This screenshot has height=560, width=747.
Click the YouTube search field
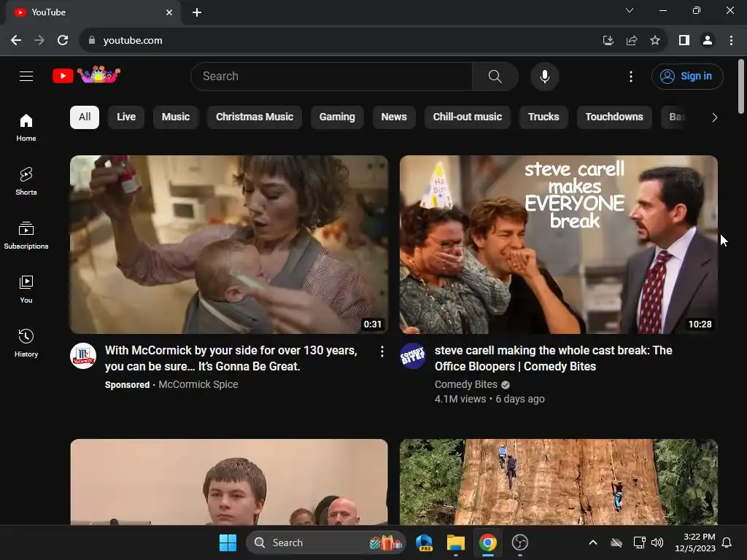tap(331, 76)
